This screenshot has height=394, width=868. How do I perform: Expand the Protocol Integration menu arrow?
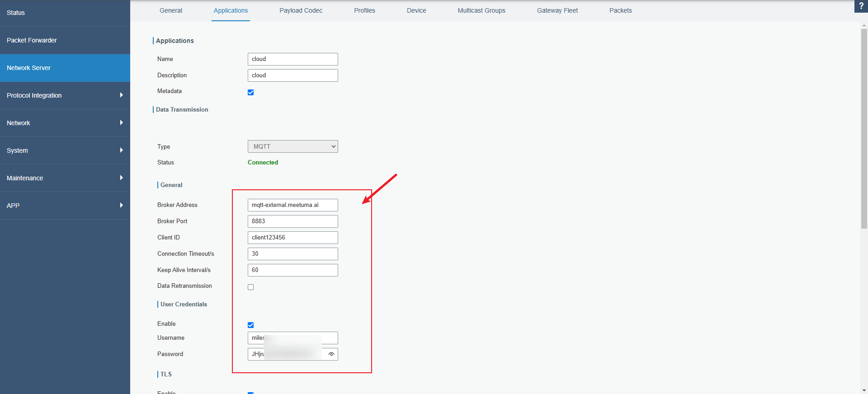121,95
